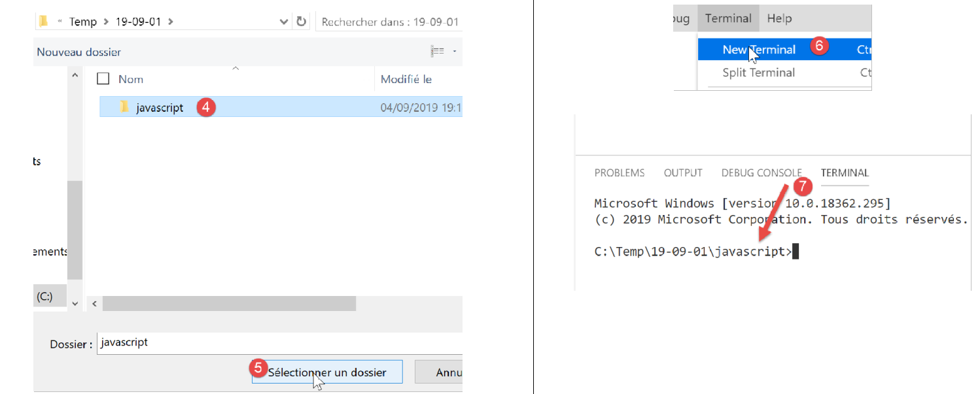Open the address bar history dropdown
This screenshot has height=394, width=980.
(x=284, y=22)
